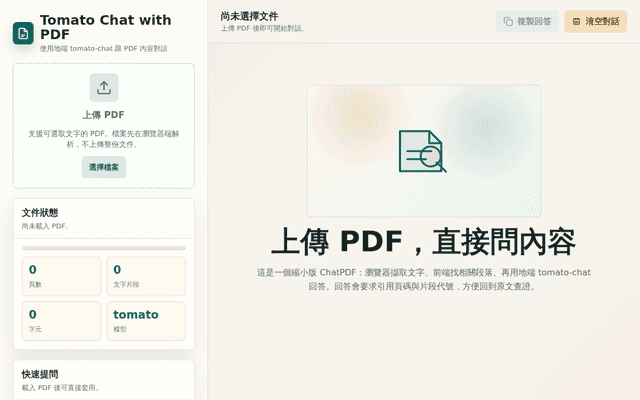640x400 pixels.
Task: Click the 尚未選擇文件 header text
Action: coord(249,16)
